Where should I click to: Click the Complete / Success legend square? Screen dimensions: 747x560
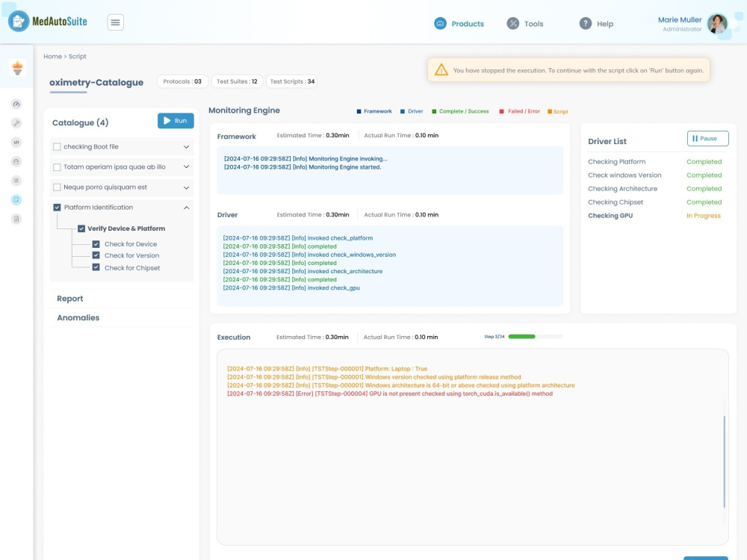click(434, 111)
